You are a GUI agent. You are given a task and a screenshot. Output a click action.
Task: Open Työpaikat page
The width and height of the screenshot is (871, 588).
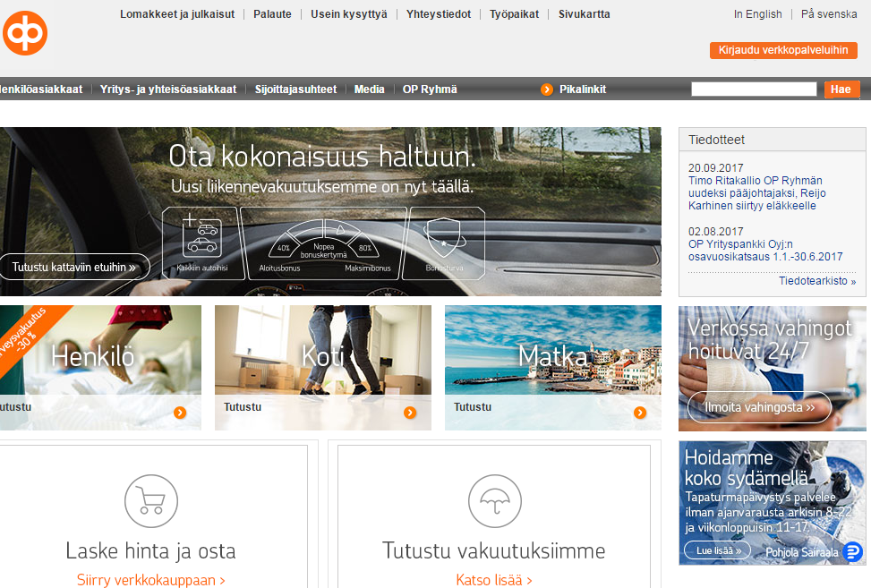[x=514, y=14]
